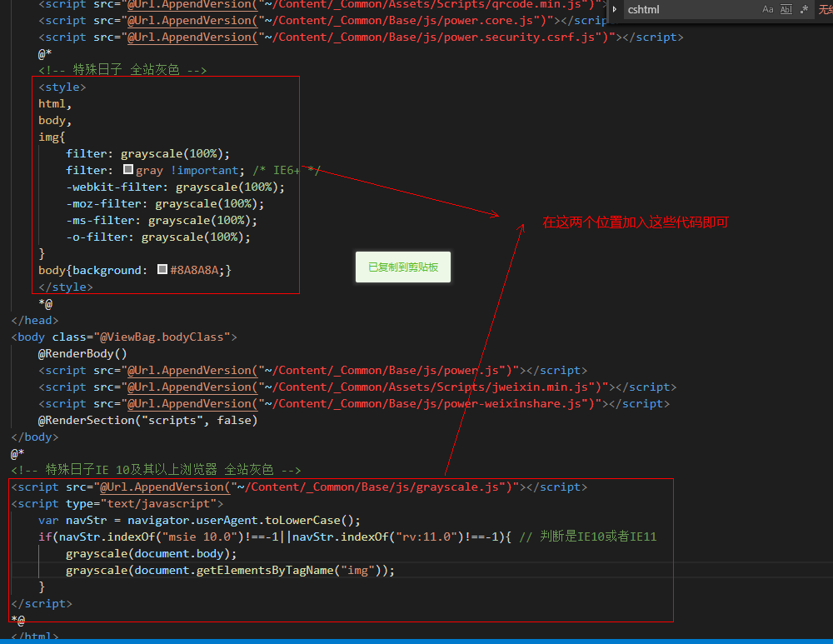Place cursor on the @RenderBody() call
This screenshot has height=644, width=833.
click(x=82, y=353)
